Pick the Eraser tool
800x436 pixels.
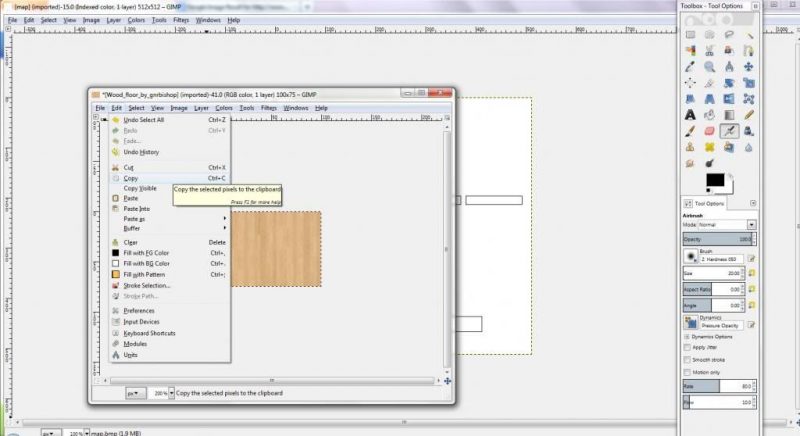[710, 130]
